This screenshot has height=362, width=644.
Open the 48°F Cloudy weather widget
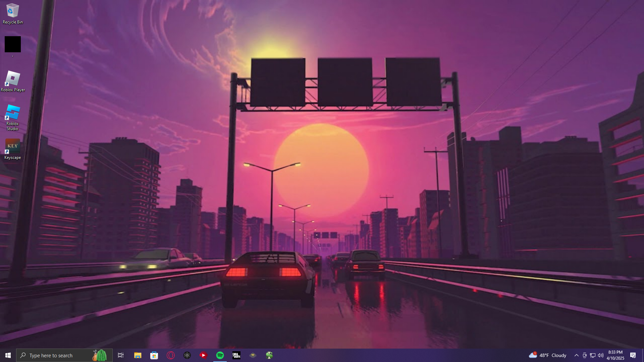(547, 355)
